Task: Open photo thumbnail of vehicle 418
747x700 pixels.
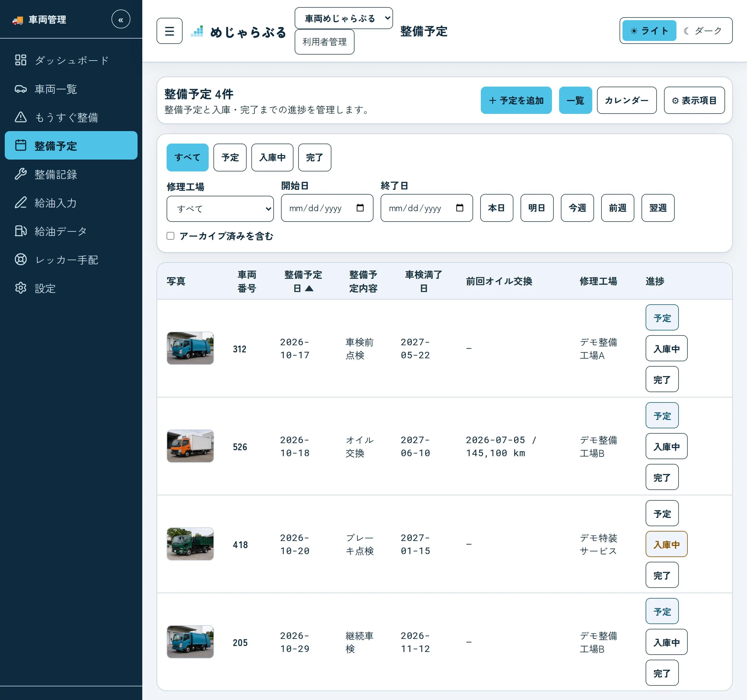Action: pos(190,544)
